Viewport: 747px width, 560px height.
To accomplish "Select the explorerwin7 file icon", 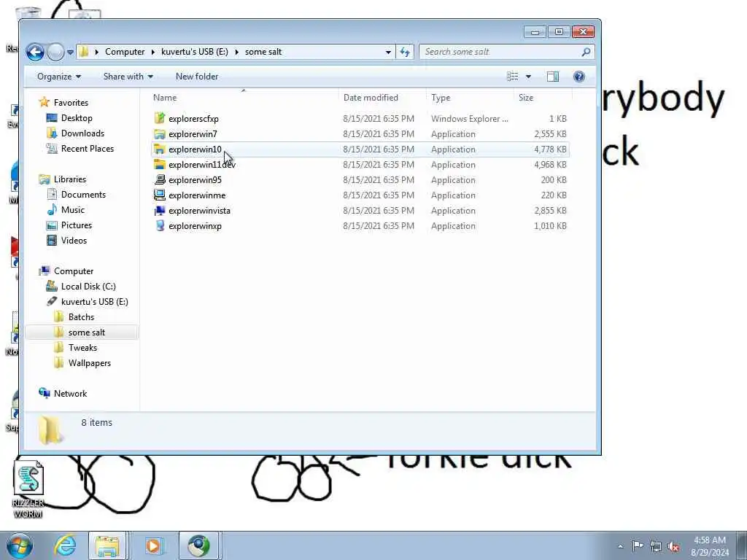I will [x=160, y=134].
